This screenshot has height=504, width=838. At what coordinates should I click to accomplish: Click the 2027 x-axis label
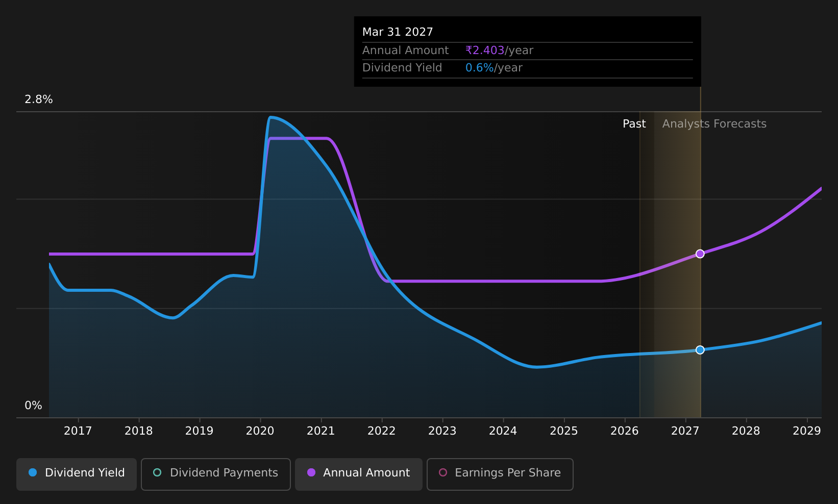(685, 431)
